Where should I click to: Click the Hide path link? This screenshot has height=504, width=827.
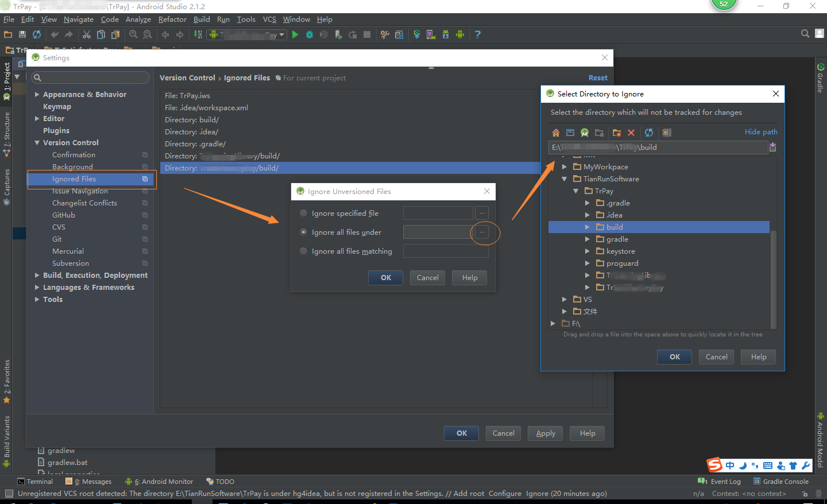click(x=761, y=131)
